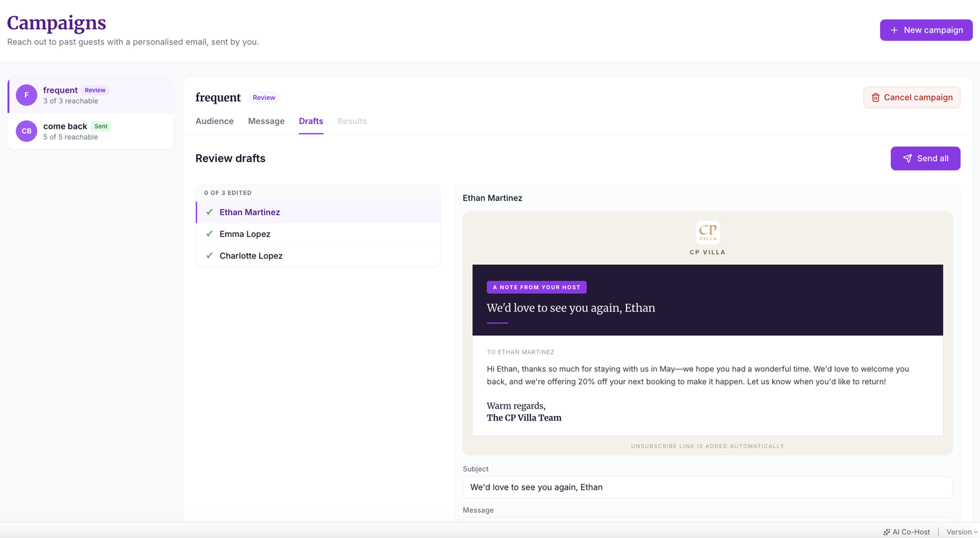The image size is (980, 538).
Task: Click the Campaigns page title
Action: point(56,23)
